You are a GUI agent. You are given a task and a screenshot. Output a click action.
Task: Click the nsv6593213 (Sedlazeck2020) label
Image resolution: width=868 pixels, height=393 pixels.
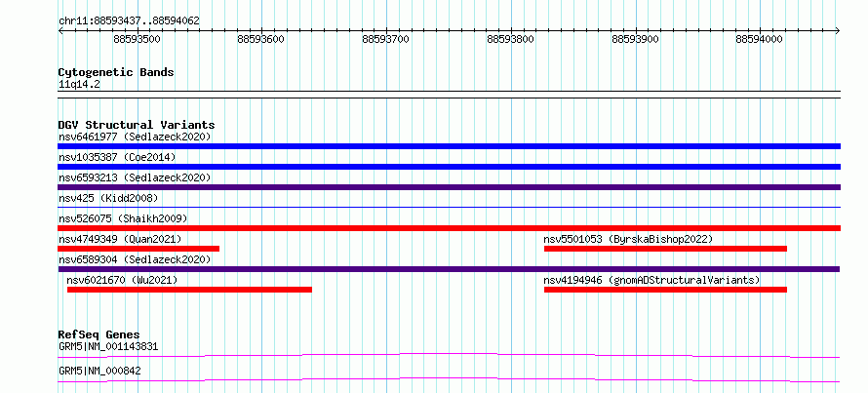pos(135,177)
